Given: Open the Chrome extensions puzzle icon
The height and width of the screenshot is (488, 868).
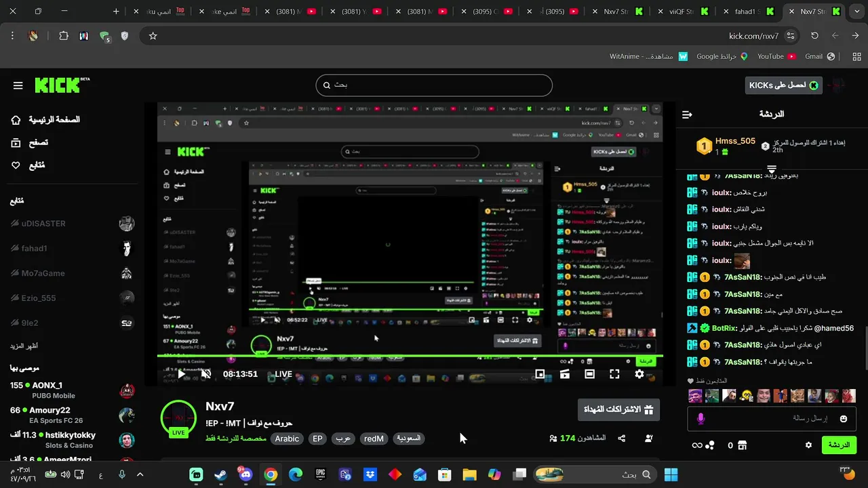Looking at the screenshot, I should click(x=64, y=36).
